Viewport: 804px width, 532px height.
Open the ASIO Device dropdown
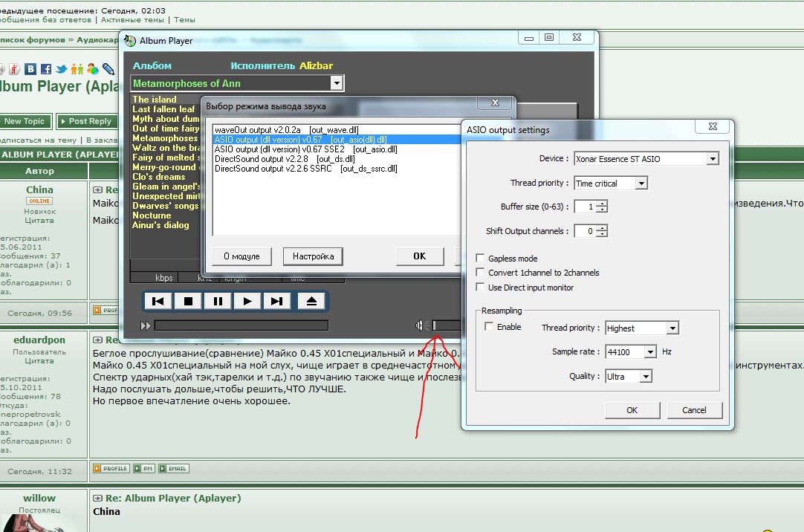713,159
